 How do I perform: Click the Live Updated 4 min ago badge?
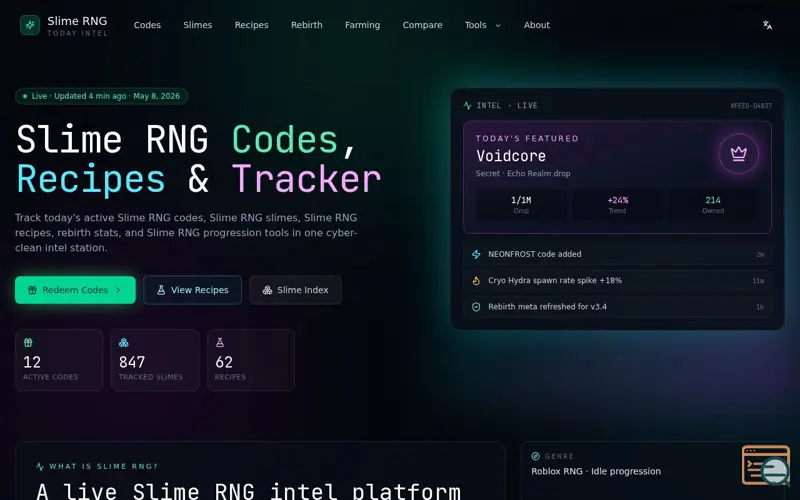pyautogui.click(x=102, y=96)
